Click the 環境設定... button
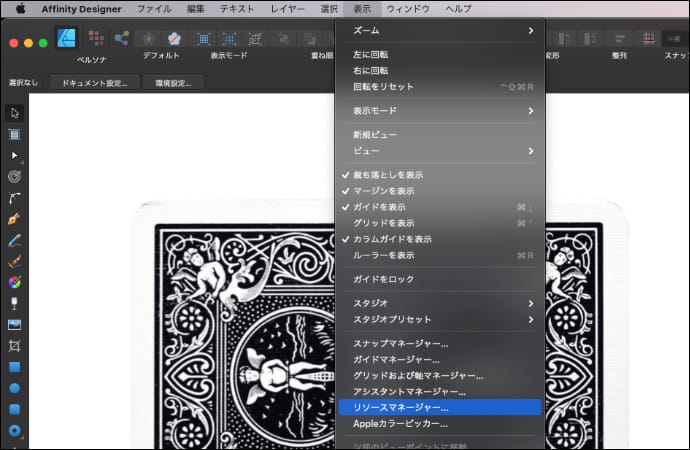Screen dimensions: 690x450 coord(173,82)
